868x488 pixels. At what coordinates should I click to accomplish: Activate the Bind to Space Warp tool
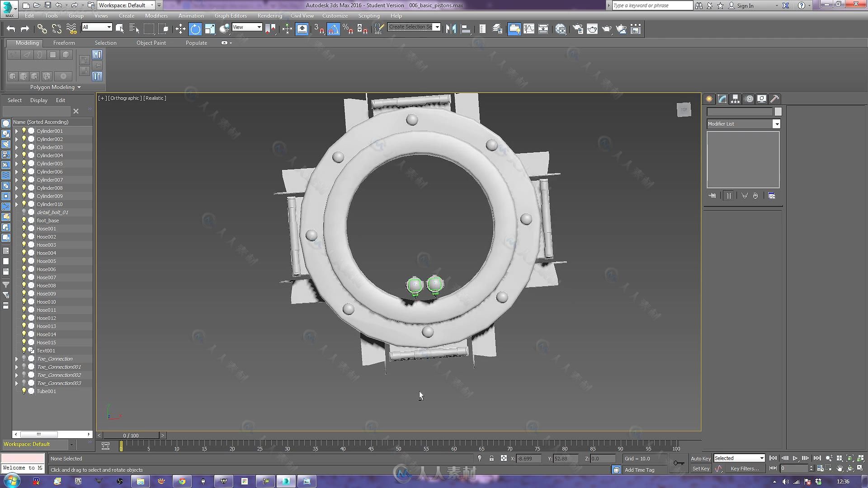(71, 29)
